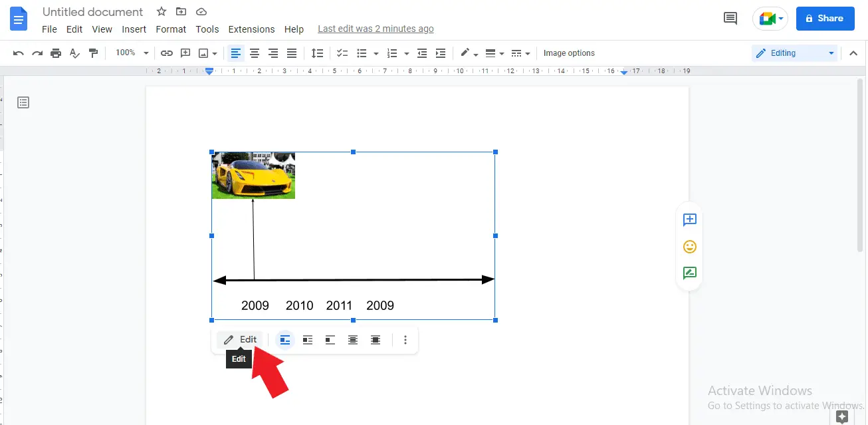Place the image Behind text
Screen dimensions: 868x425
coord(353,339)
